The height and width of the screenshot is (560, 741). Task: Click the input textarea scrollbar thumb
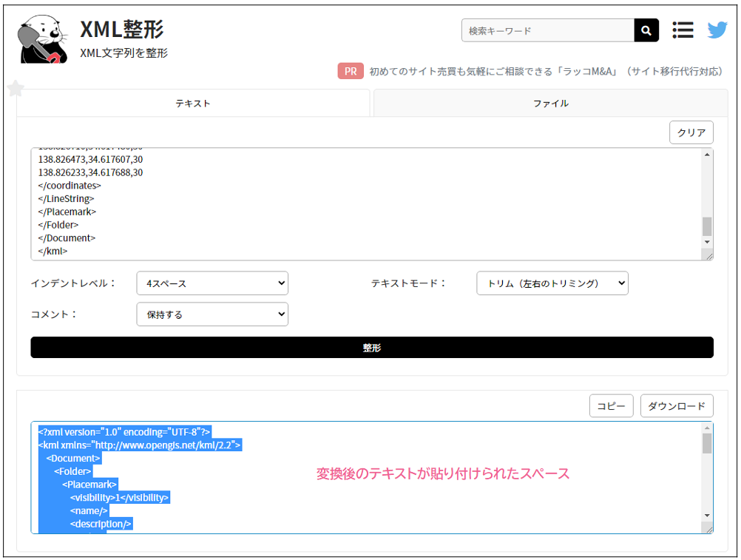[x=707, y=226]
